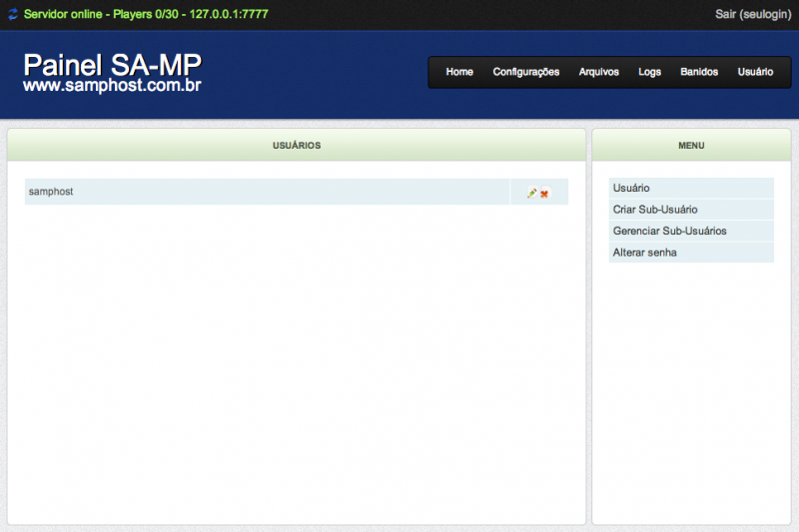Open the Configurações menu item
The image size is (799, 532).
coord(526,72)
